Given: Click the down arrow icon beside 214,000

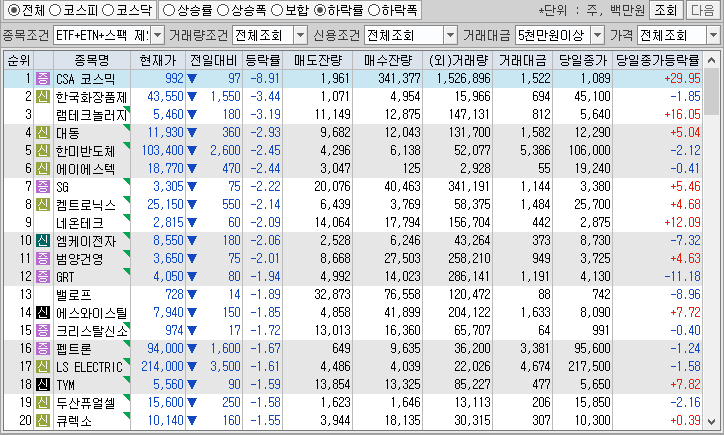Looking at the screenshot, I should click(192, 367).
